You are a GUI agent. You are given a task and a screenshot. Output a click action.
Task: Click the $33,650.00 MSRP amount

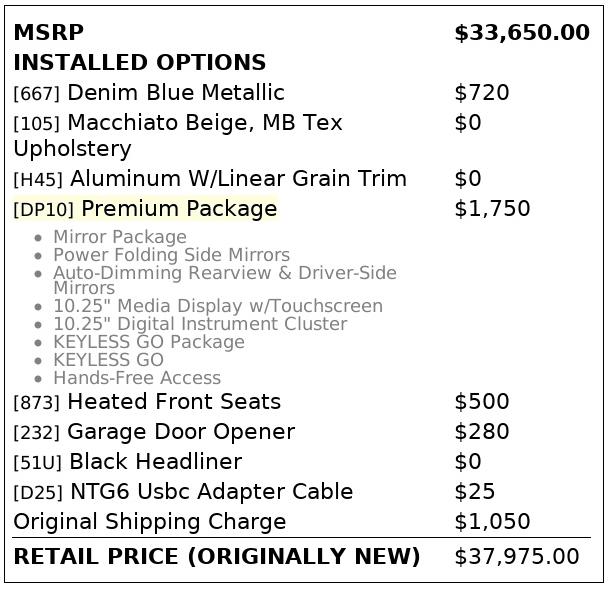[x=521, y=33]
